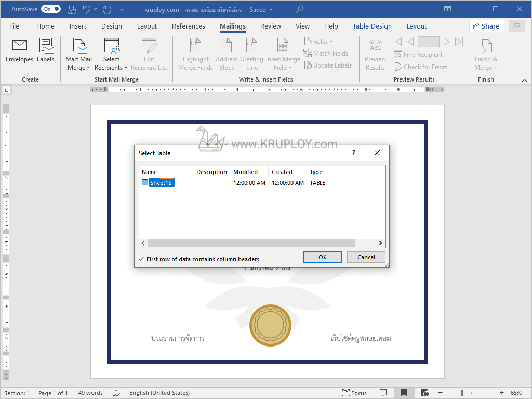The image size is (532, 399).
Task: Switch to Print Layout view icon
Action: [404, 393]
